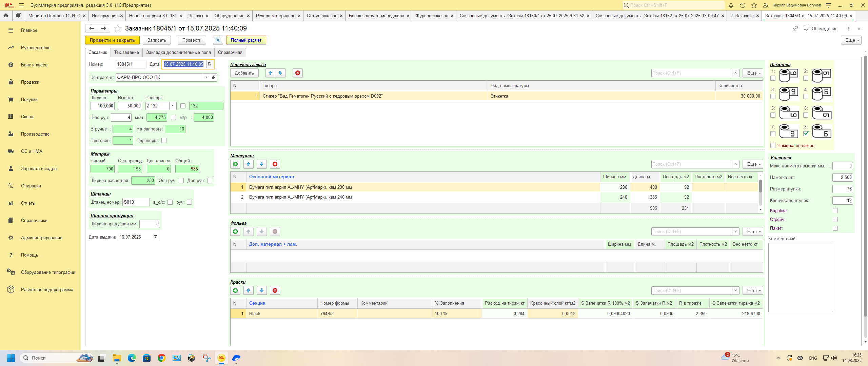This screenshot has height=366, width=868.
Task: Move row down in Краски section
Action: [261, 290]
